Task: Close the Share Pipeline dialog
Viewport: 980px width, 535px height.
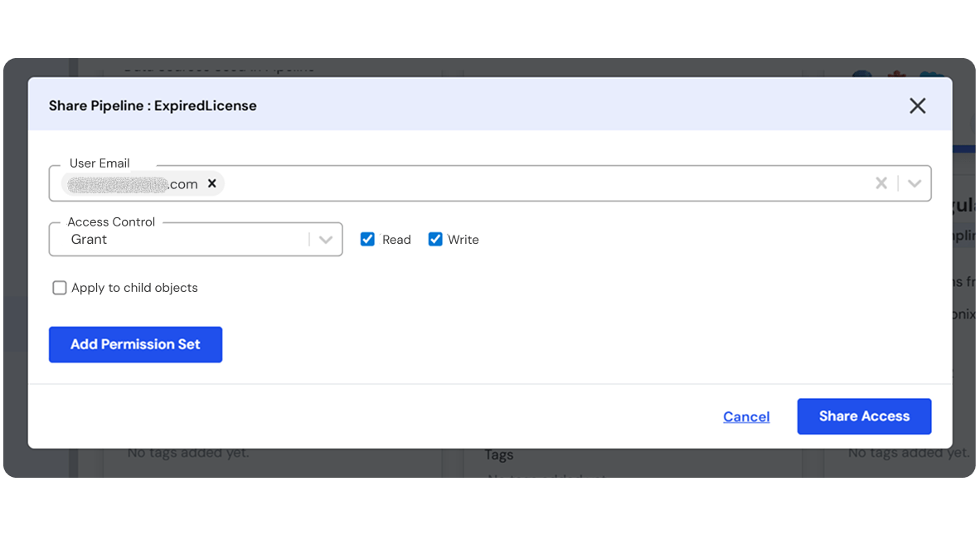Action: pos(917,105)
